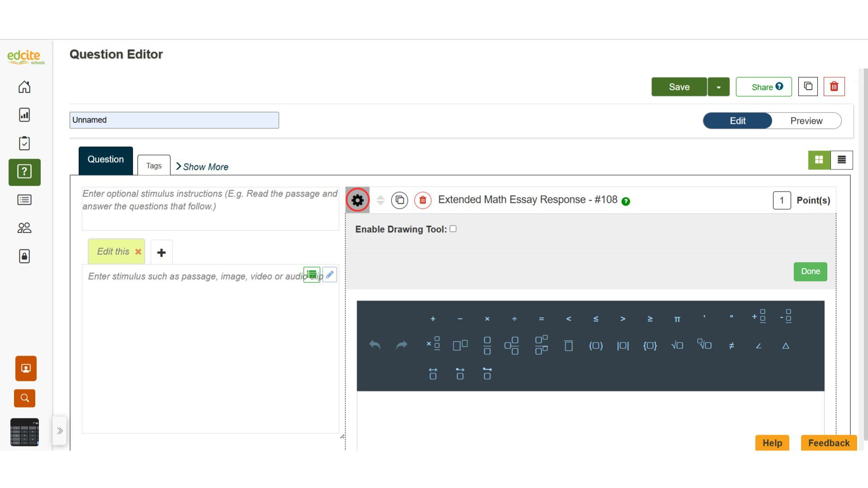Click the orange search icon in sidebar
868x488 pixels.
[x=24, y=398]
